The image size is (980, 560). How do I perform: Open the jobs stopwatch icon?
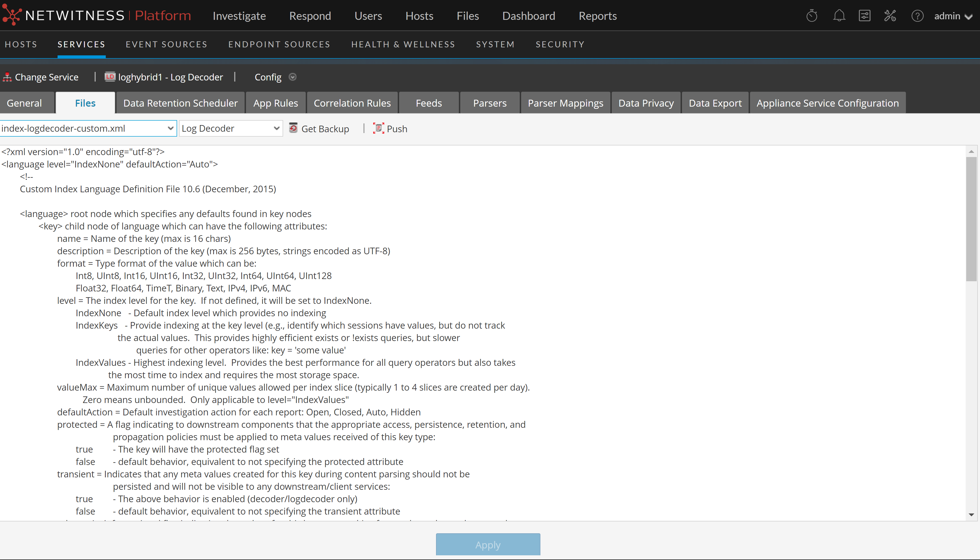812,16
